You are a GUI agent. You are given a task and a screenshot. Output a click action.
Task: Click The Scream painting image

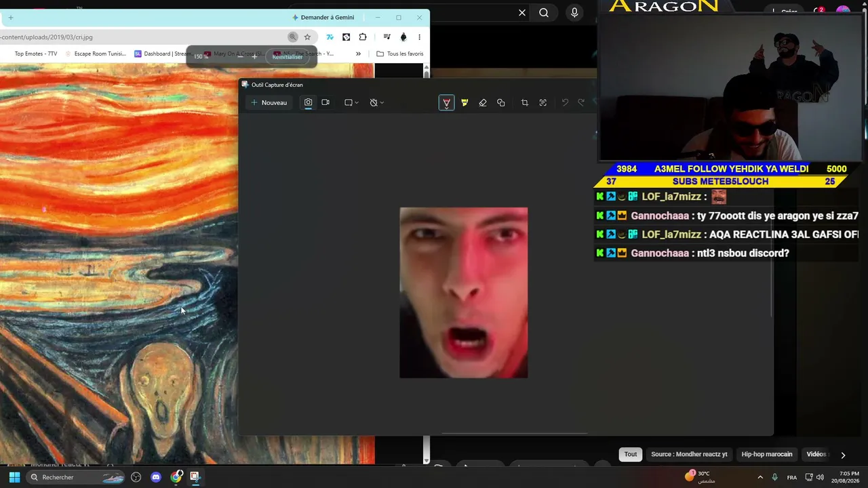click(186, 264)
